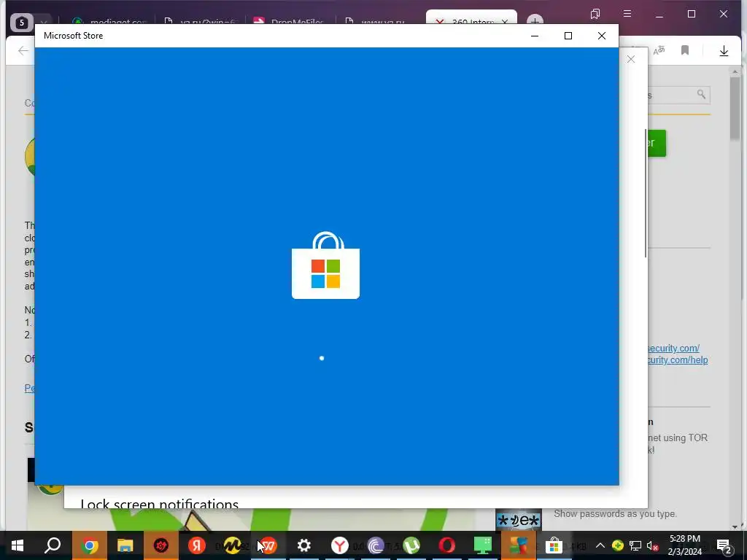Open the notification center with 2 alerts
747x560 pixels.
coord(724,547)
